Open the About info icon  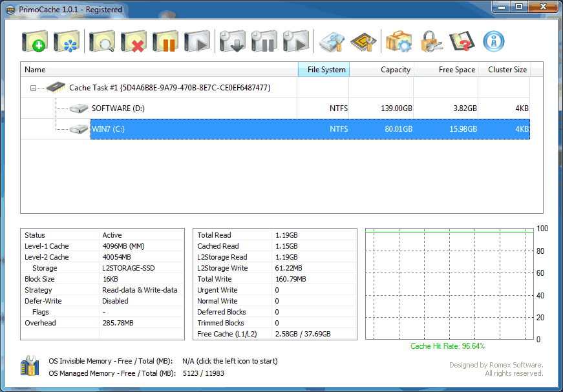494,41
